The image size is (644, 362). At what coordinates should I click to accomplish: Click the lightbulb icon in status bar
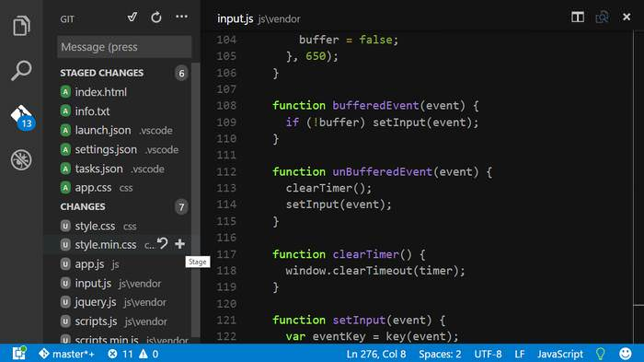click(601, 354)
